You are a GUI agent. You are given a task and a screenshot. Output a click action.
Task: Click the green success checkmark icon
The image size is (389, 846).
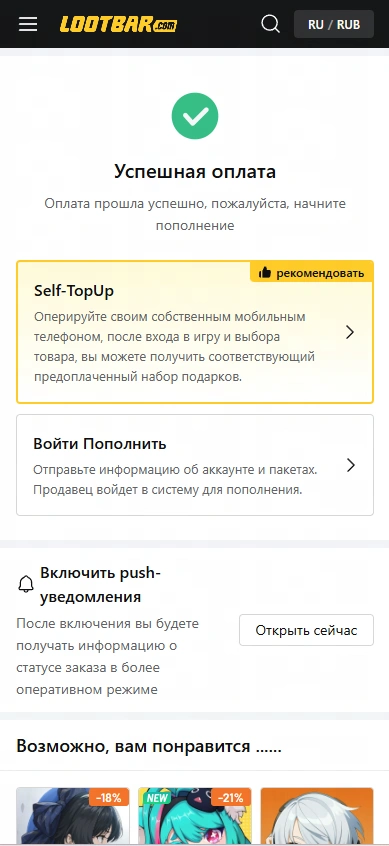tap(195, 116)
